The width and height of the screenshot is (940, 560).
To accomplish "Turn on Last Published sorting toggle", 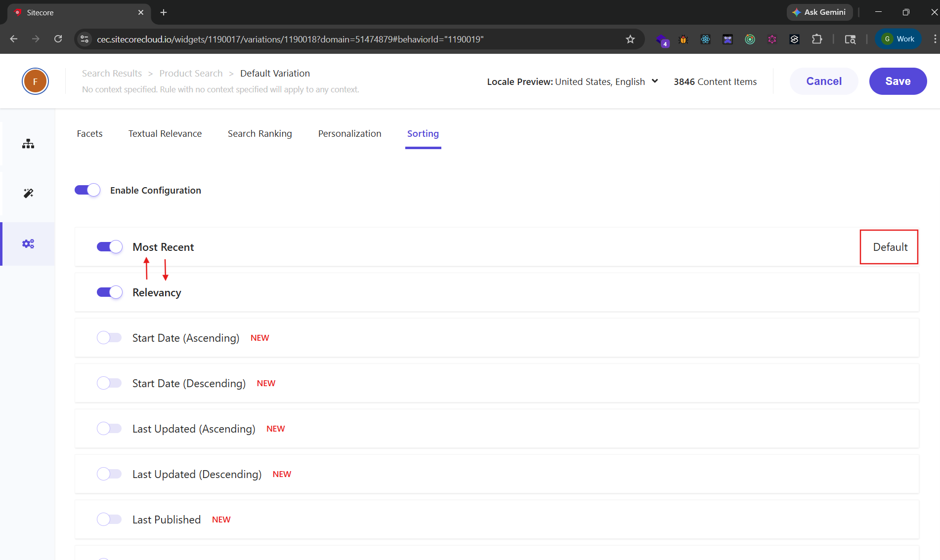I will (x=109, y=520).
